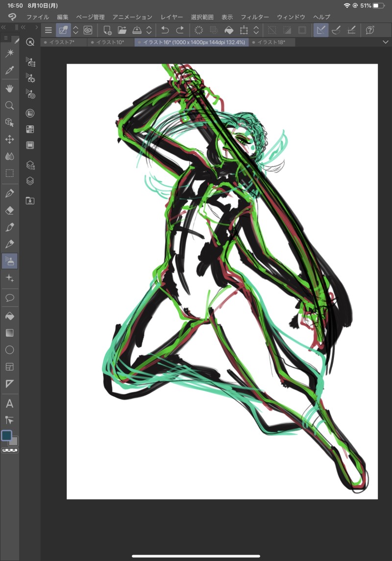Viewport: 392px width, 561px height.
Task: Toggle the highlighted edit-pen command bar button
Action: [63, 30]
